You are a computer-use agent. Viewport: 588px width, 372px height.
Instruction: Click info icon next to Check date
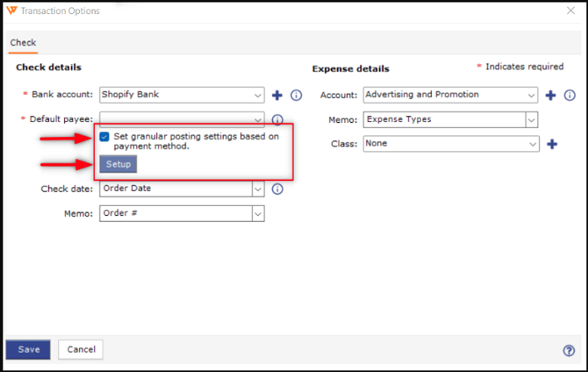coord(277,189)
